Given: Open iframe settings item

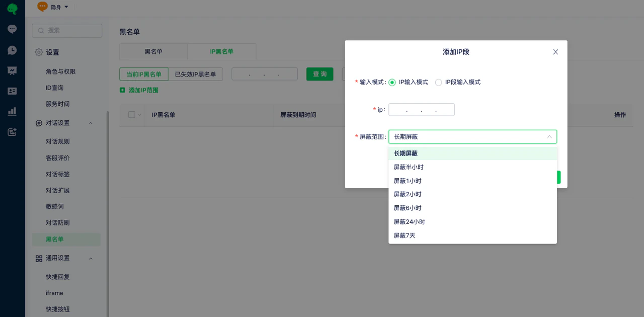Looking at the screenshot, I should [54, 293].
